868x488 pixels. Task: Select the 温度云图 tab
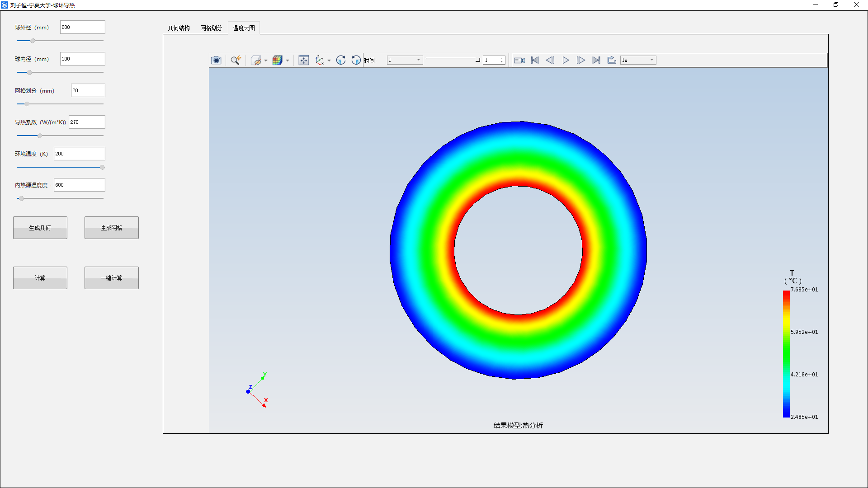point(244,28)
